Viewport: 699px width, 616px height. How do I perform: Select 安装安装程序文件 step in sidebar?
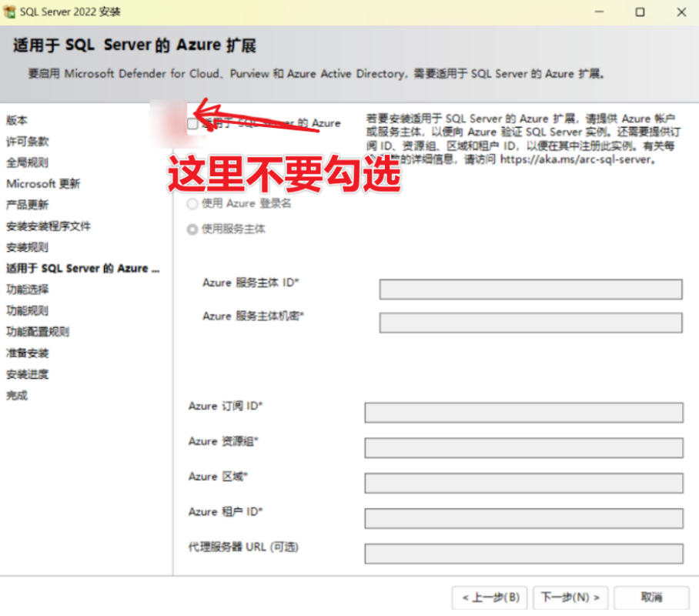pyautogui.click(x=48, y=226)
